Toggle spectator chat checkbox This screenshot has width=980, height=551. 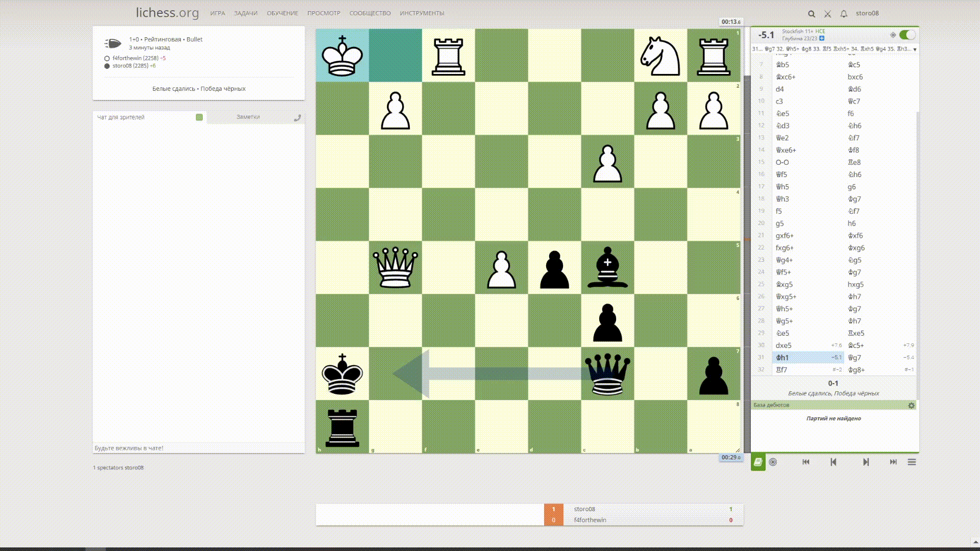point(199,117)
